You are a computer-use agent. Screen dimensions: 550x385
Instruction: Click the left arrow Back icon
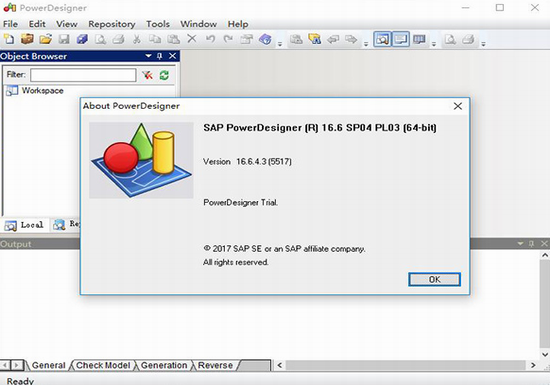(x=333, y=39)
